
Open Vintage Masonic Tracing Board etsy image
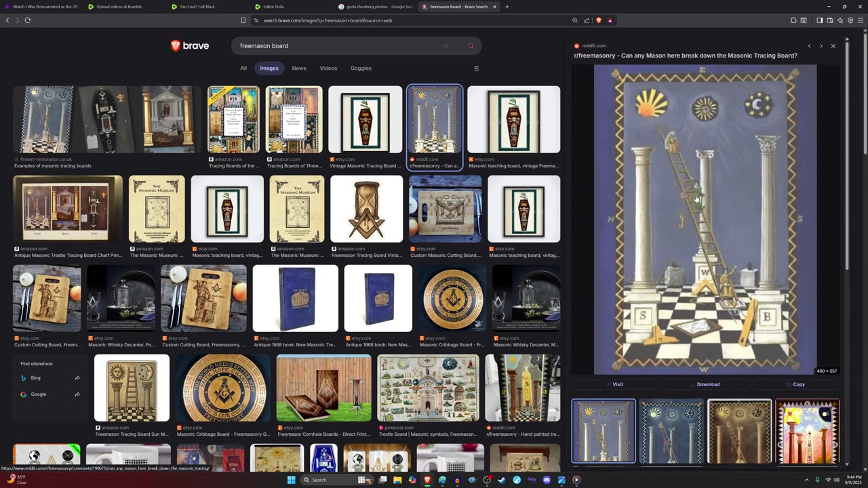pyautogui.click(x=366, y=119)
